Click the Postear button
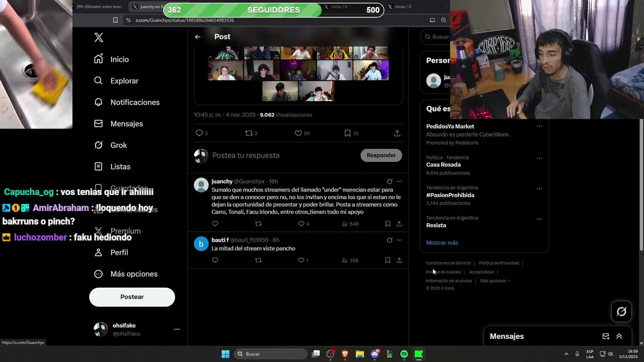The image size is (644, 362). point(132,297)
